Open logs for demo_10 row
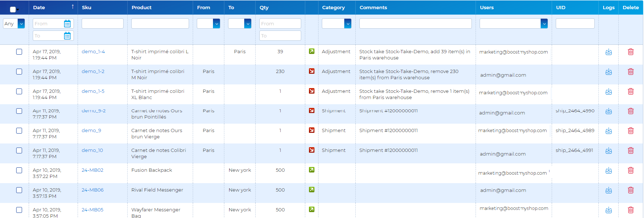The width and height of the screenshot is (644, 218). [609, 150]
